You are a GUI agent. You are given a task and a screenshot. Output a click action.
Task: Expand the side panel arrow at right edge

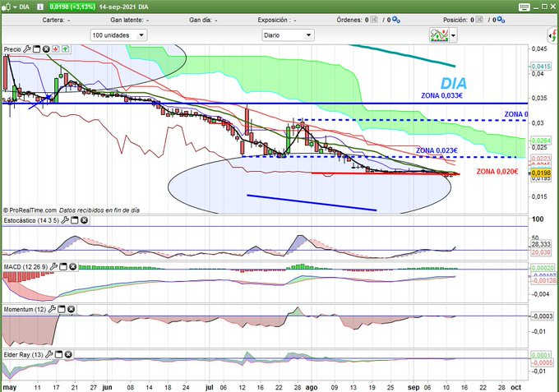pyautogui.click(x=553, y=35)
